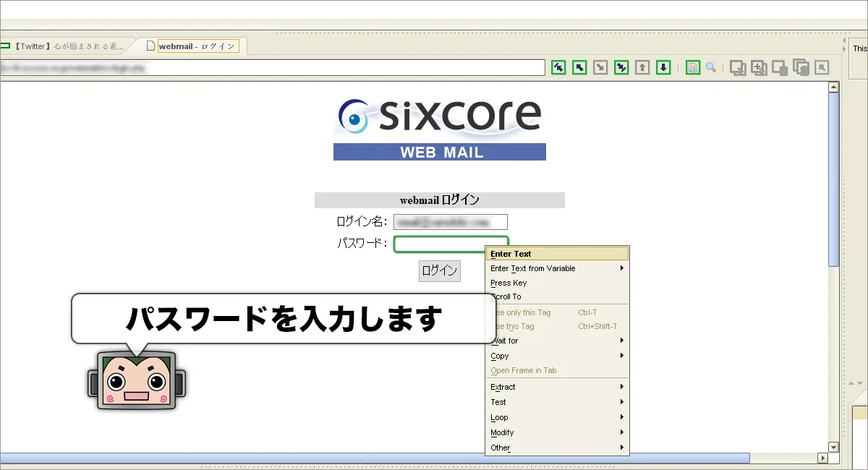Expand the Loop submenu

(x=557, y=417)
